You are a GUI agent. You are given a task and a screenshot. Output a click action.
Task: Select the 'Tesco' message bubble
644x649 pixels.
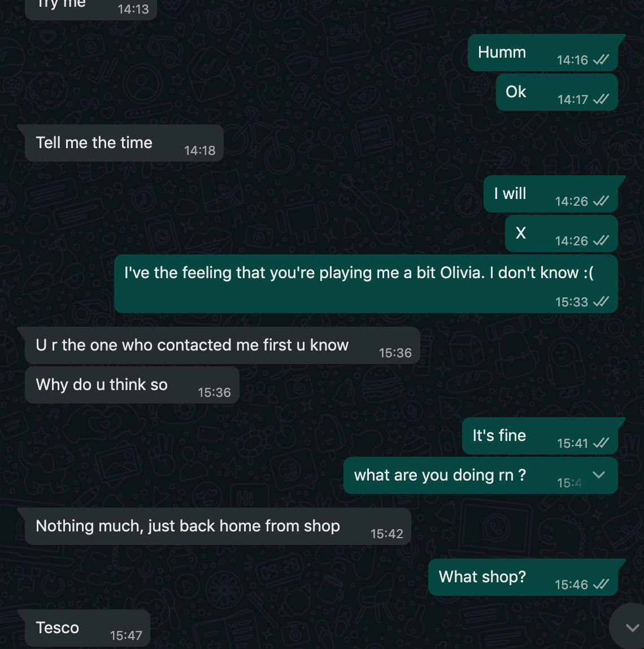click(87, 628)
